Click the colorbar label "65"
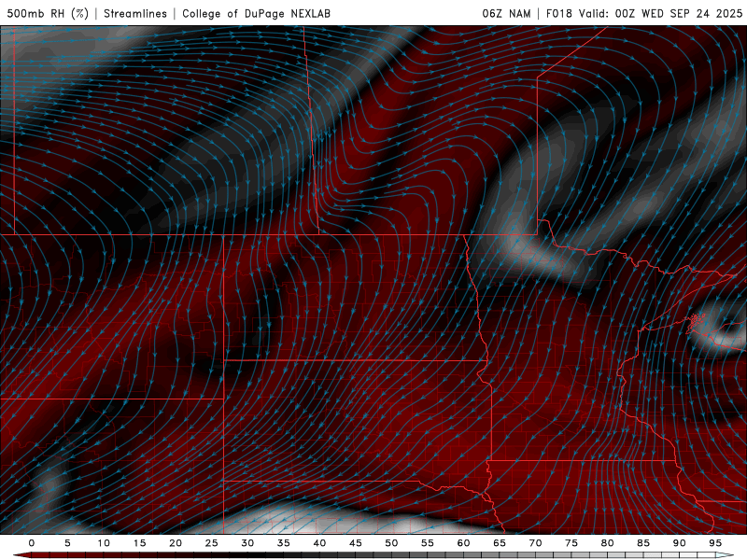The width and height of the screenshot is (747, 560). [500, 543]
